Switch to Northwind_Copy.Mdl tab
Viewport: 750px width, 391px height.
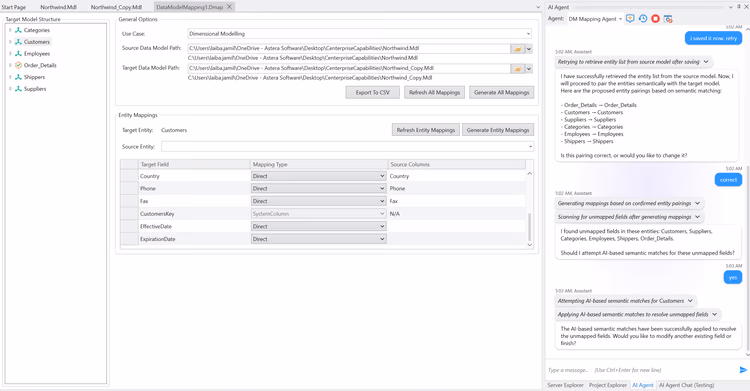[x=116, y=7]
